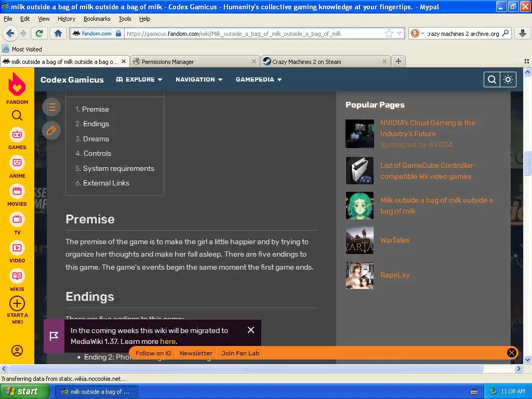Click 'here' link in MediaWiki migration notice
532x399 pixels.
click(x=168, y=341)
